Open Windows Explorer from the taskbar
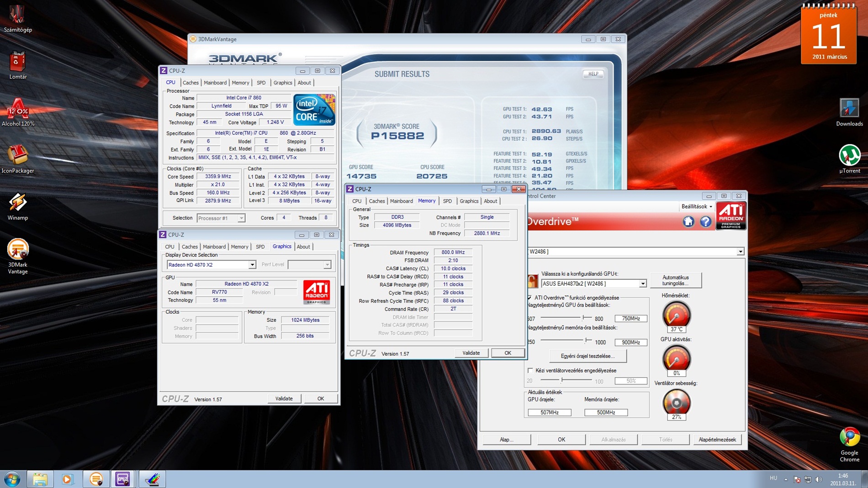868x488 pixels. point(40,479)
